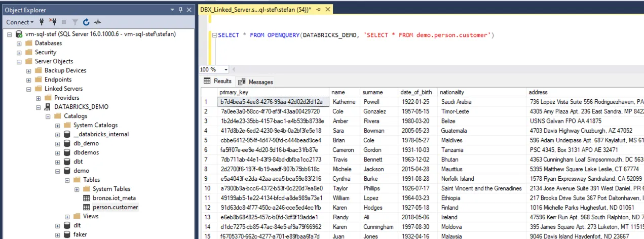Image resolution: width=644 pixels, height=239 pixels.
Task: Collapse the SELECT statement code outline
Action: [x=214, y=35]
